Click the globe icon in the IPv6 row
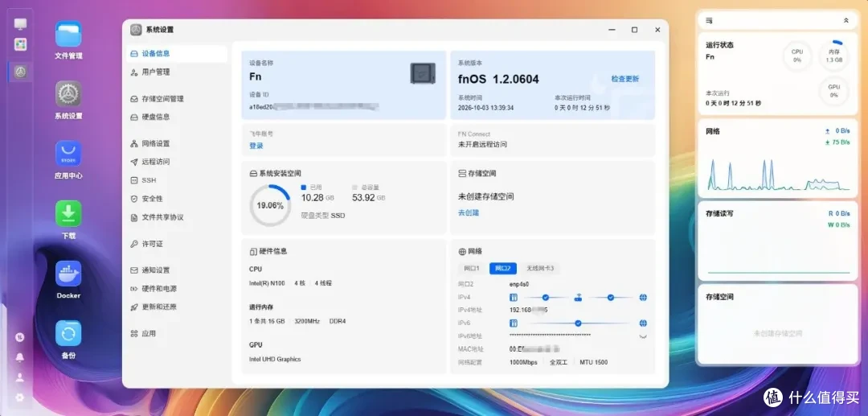The image size is (868, 416). click(x=643, y=323)
